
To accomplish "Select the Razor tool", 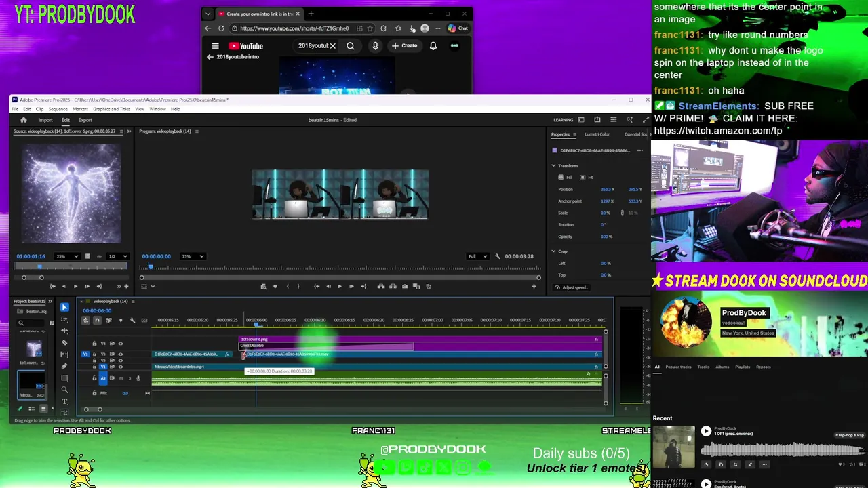I will coord(64,342).
